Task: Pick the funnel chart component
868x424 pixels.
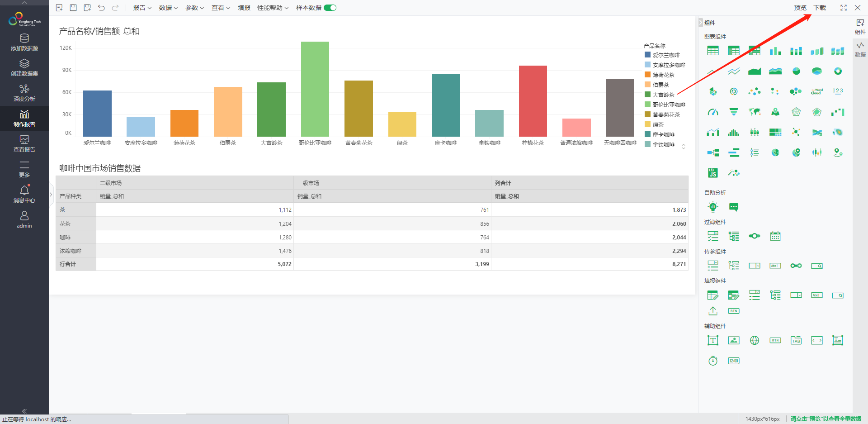Action: (734, 112)
